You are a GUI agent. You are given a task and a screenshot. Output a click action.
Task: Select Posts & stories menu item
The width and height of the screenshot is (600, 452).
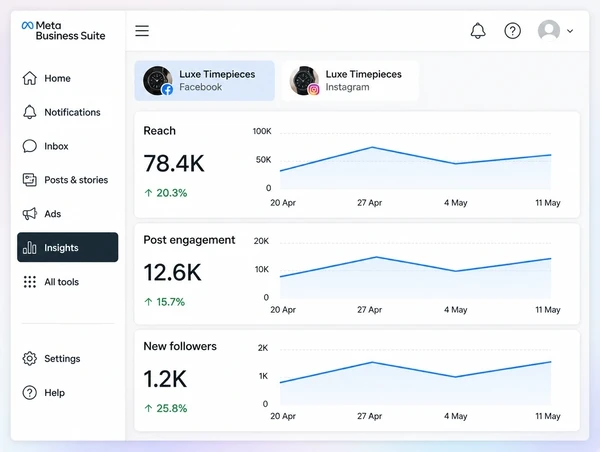click(x=76, y=179)
